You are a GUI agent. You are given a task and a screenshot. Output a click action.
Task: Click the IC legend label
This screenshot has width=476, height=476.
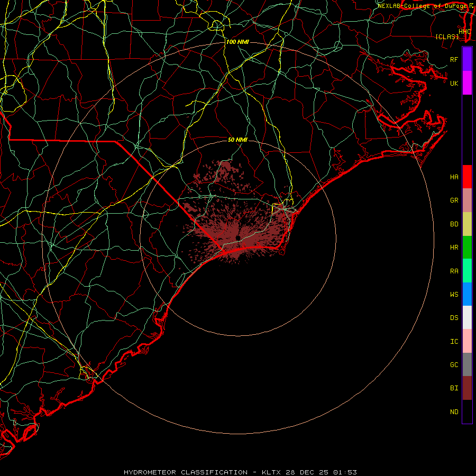[x=454, y=342]
